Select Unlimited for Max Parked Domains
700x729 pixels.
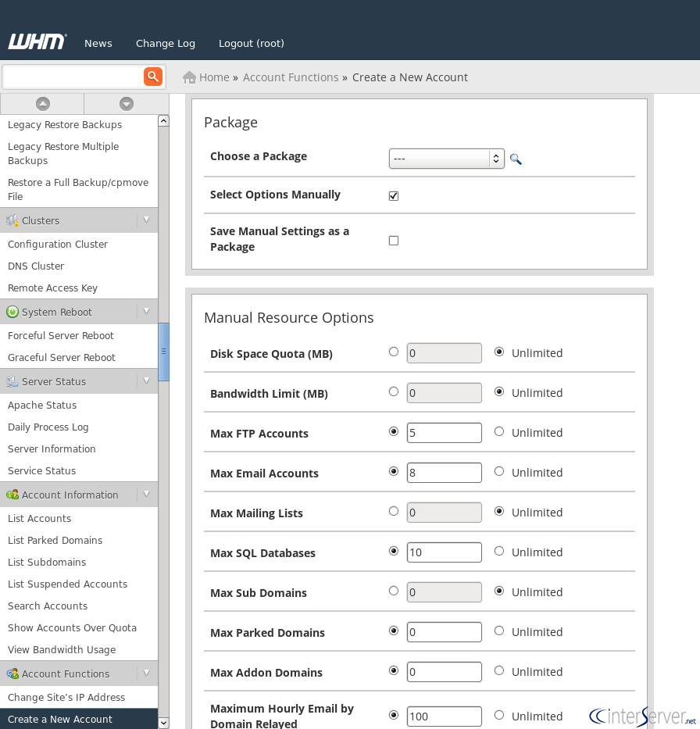point(499,631)
